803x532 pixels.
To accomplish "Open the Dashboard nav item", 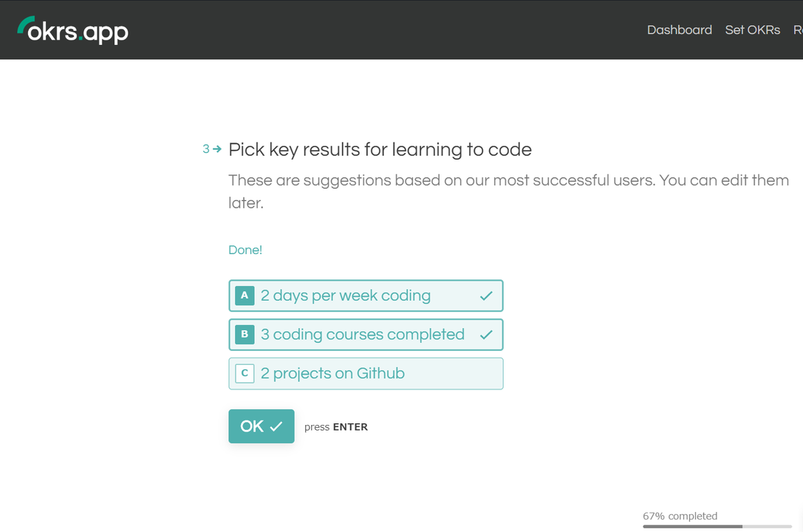I will [x=679, y=30].
